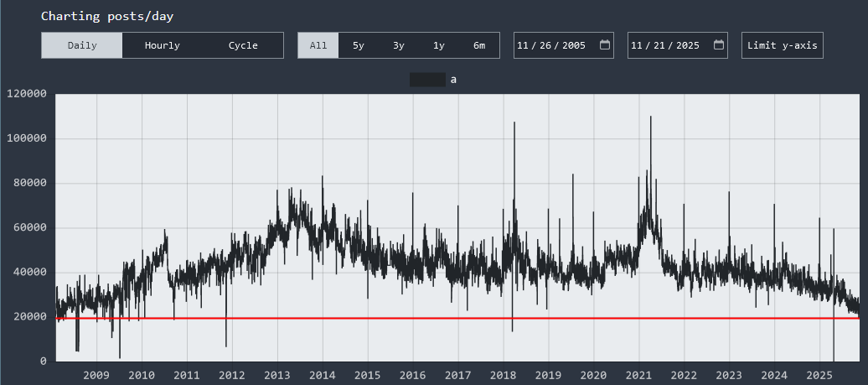This screenshot has height=385, width=868.
Task: Select the 1y time range
Action: click(x=438, y=45)
